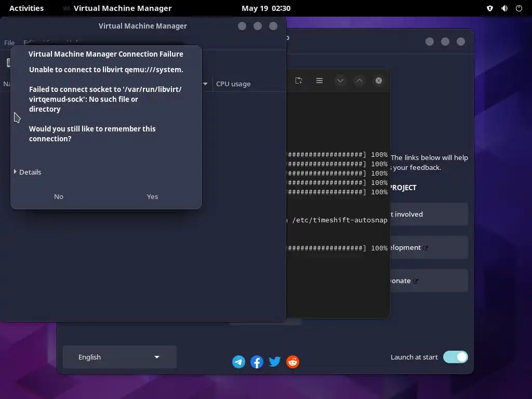Viewport: 532px width, 399px height.
Task: Open the Twitter social link
Action: point(274,362)
